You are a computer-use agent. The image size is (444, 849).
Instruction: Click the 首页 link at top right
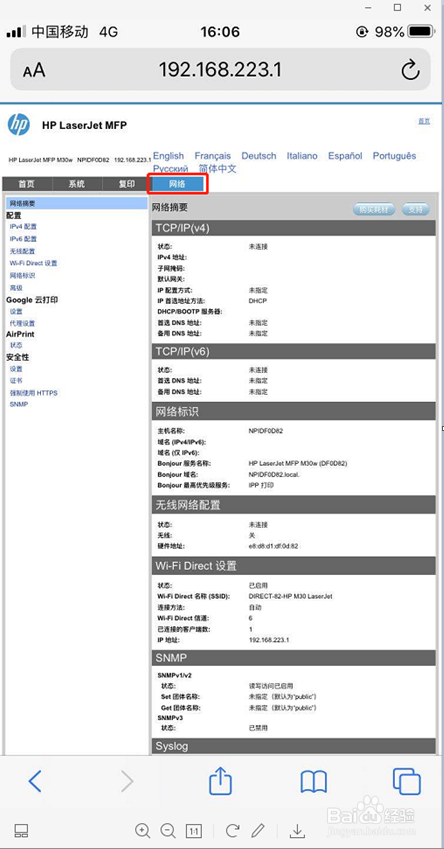coord(424,121)
